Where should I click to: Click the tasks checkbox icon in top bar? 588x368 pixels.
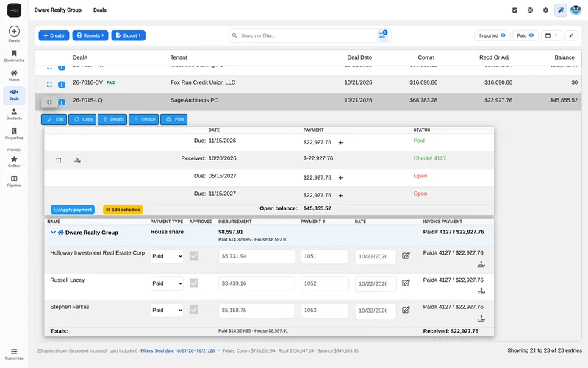pyautogui.click(x=515, y=10)
